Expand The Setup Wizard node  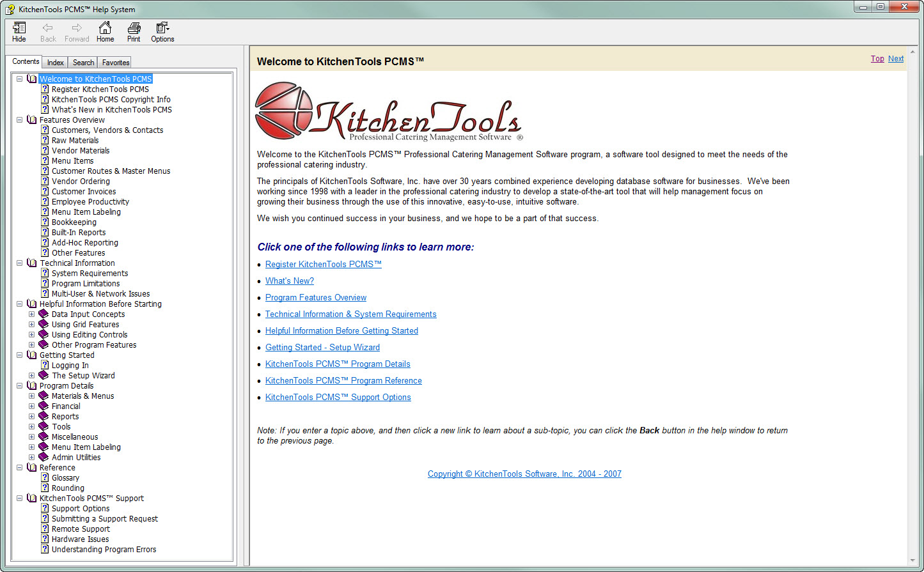click(31, 375)
